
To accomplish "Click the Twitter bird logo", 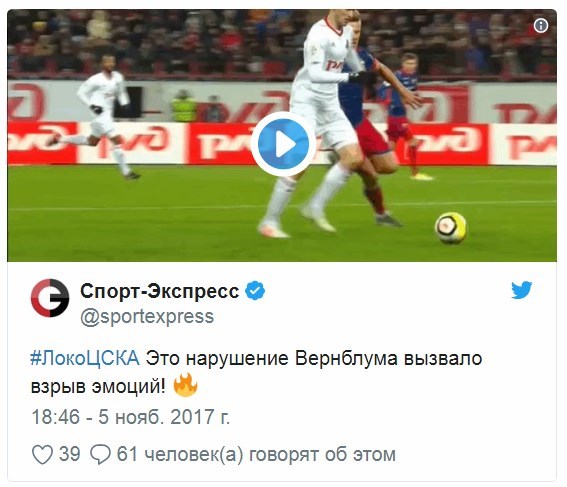I will [x=521, y=290].
